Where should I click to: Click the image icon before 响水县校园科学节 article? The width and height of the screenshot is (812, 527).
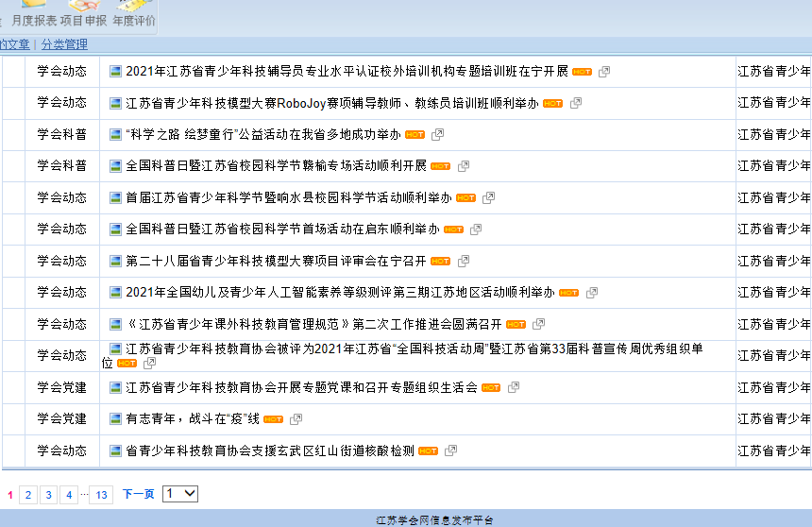pyautogui.click(x=115, y=198)
